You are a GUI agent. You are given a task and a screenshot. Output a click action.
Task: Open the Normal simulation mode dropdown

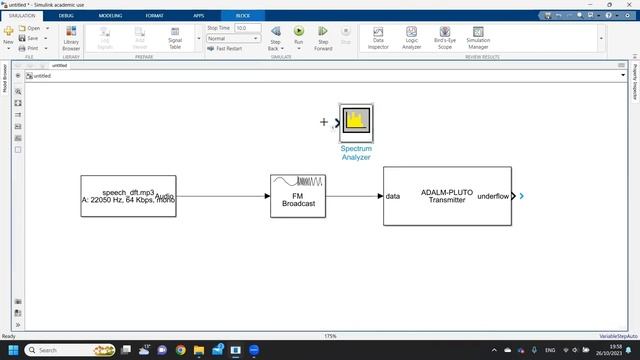coord(233,38)
